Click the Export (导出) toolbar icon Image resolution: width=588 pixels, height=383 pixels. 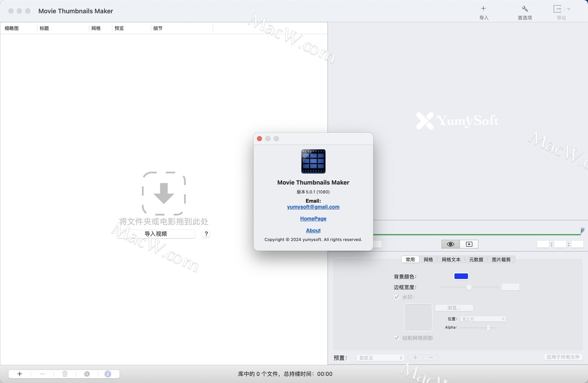[x=558, y=9]
